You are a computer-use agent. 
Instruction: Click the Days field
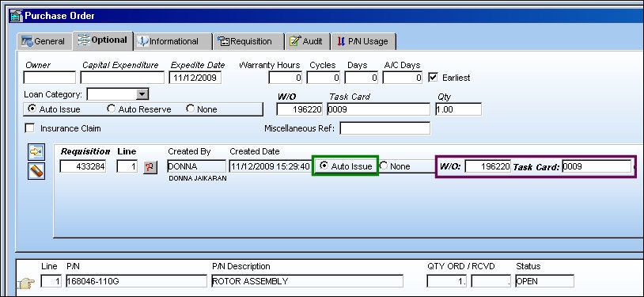point(362,78)
